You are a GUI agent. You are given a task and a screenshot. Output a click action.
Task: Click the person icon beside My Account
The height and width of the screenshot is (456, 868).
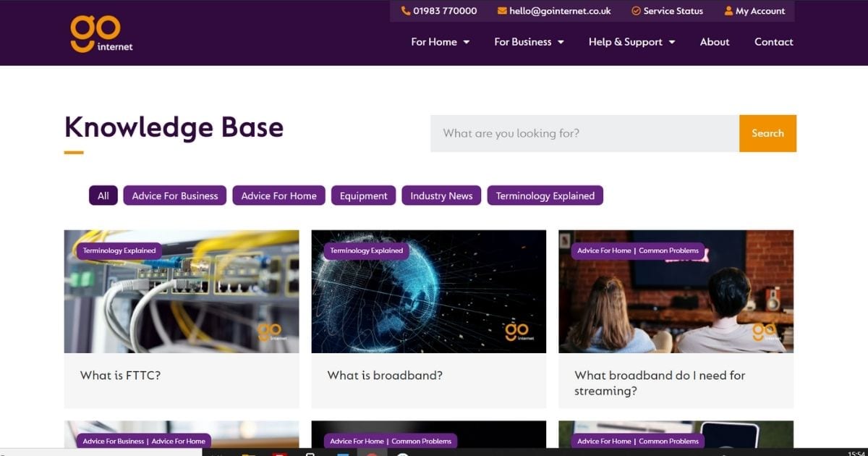pos(728,11)
